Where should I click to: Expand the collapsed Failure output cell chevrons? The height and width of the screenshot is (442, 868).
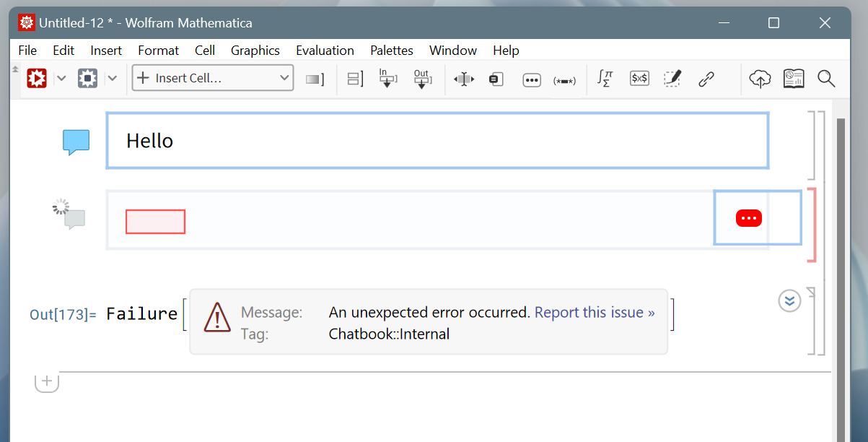[789, 301]
